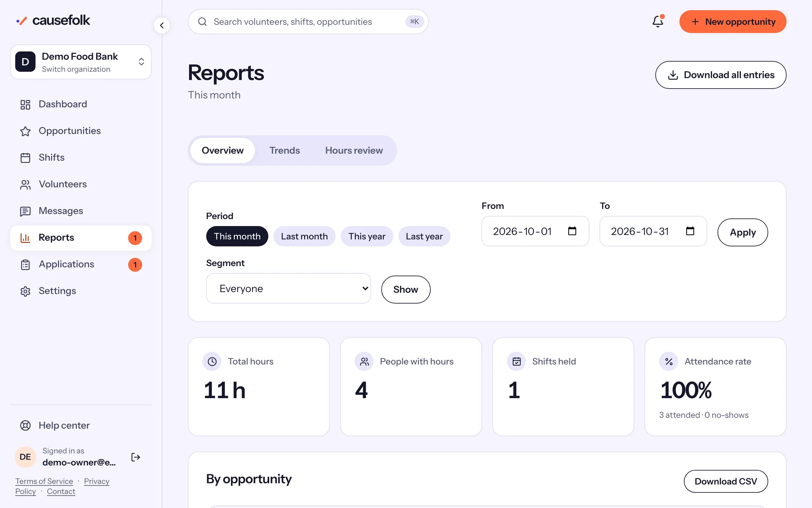Focus the search volunteers input field

click(308, 22)
